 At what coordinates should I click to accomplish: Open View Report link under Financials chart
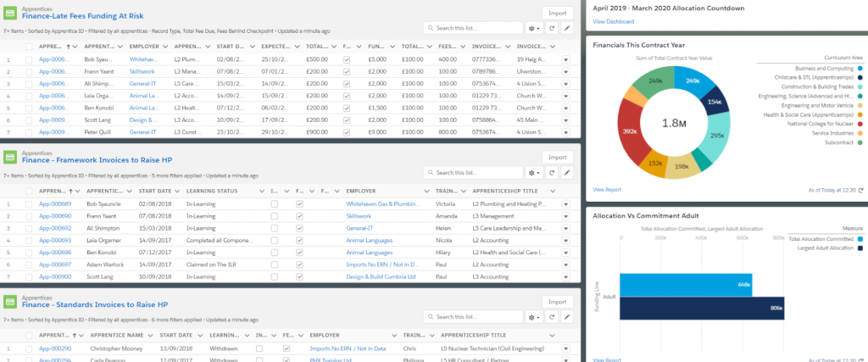pyautogui.click(x=607, y=190)
